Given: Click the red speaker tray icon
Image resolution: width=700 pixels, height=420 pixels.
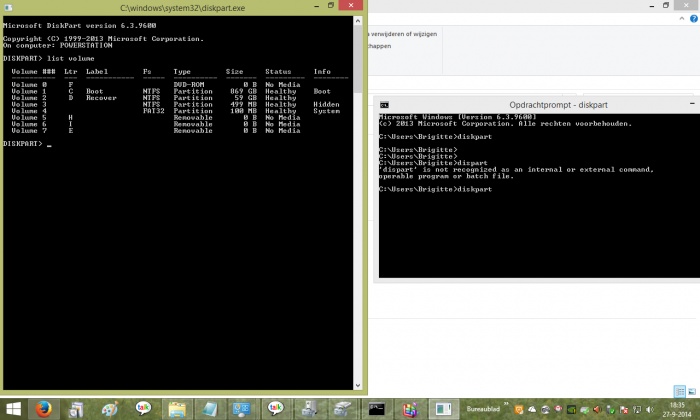Looking at the screenshot, I should [x=597, y=409].
